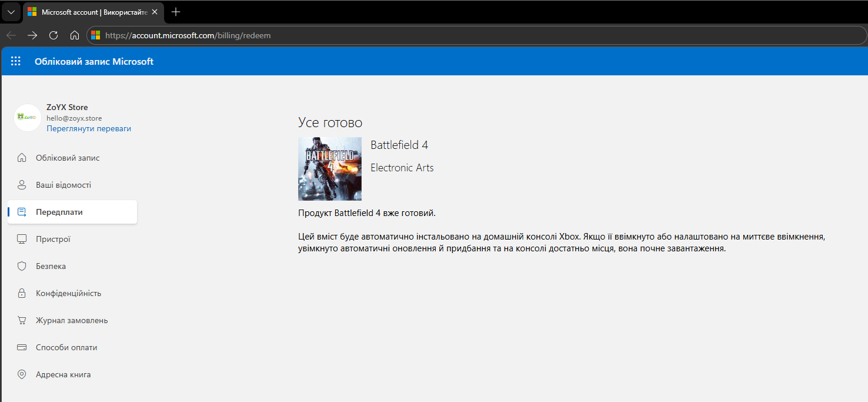868x402 pixels.
Task: Open Ваші відомості menu item
Action: (72, 185)
